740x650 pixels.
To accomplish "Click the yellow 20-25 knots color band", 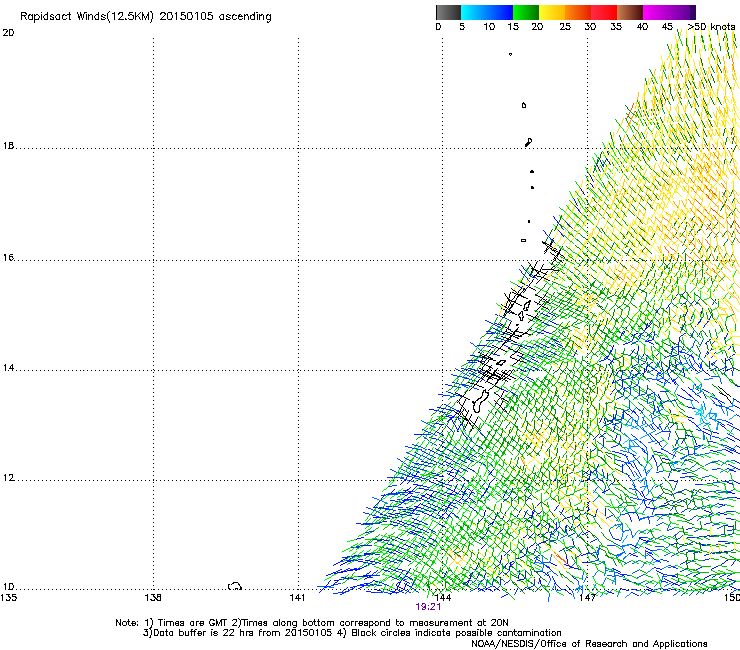I will (552, 12).
